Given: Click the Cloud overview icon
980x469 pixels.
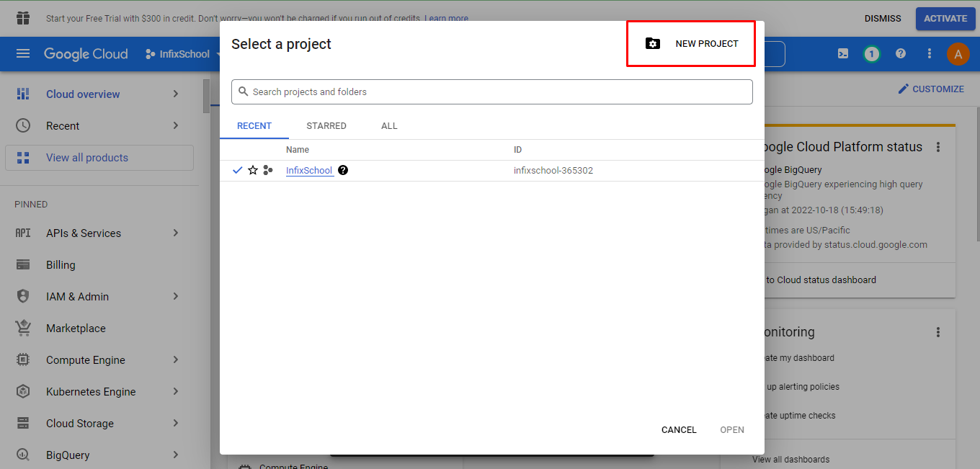Looking at the screenshot, I should click(23, 94).
